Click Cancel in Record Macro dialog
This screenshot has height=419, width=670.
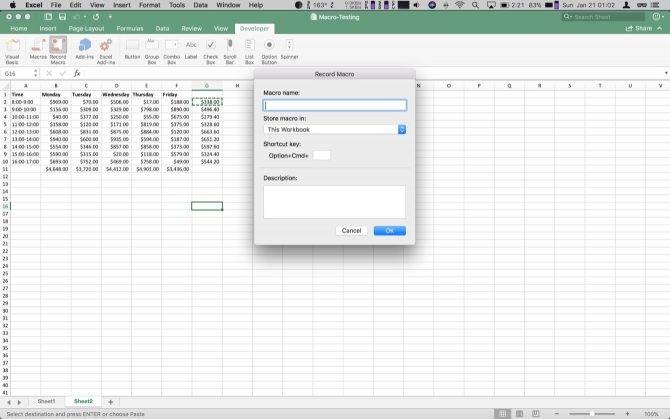point(351,231)
